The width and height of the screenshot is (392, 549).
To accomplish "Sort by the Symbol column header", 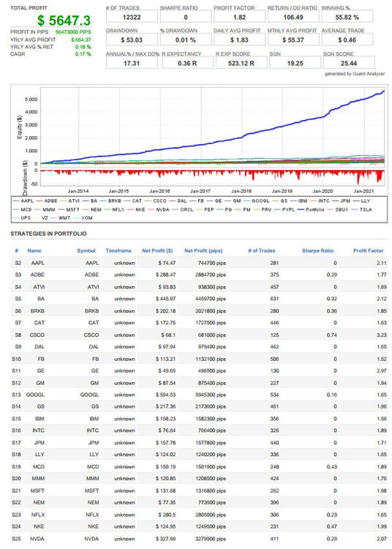I will coord(86,250).
